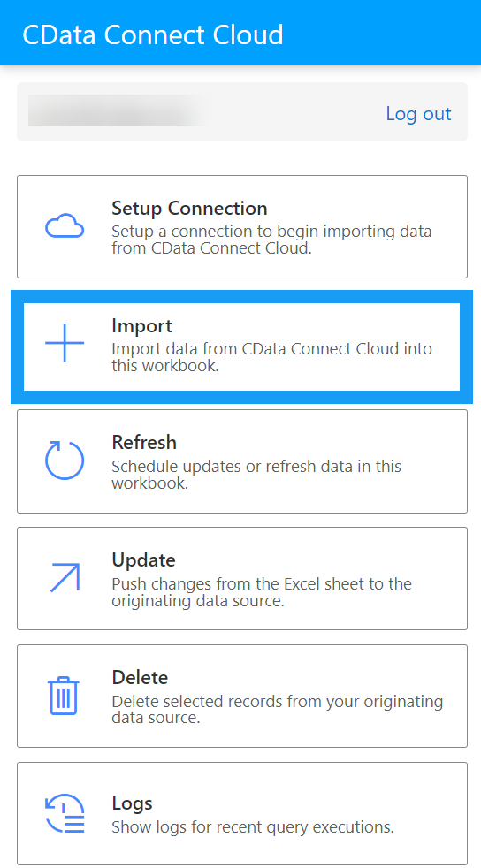Open the Setup Connection title
The width and height of the screenshot is (481, 868).
[x=189, y=208]
